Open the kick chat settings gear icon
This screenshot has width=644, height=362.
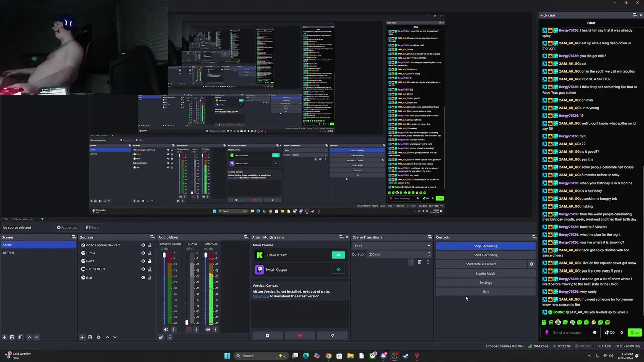pyautogui.click(x=622, y=332)
